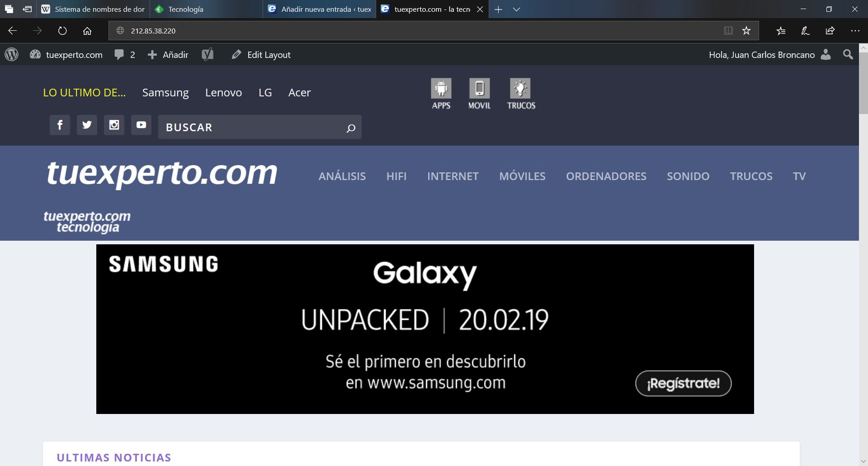This screenshot has height=466, width=868.
Task: Open the YouTube social icon
Action: pos(141,125)
